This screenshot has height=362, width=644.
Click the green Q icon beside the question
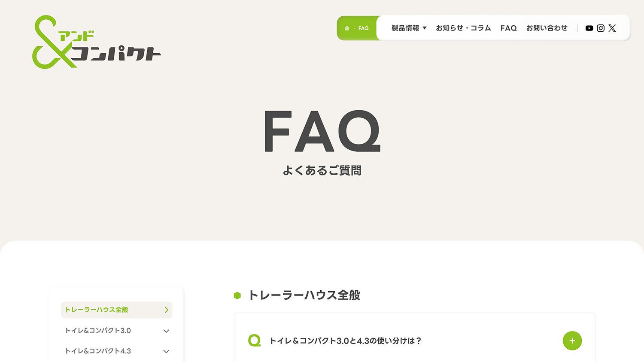tap(254, 341)
